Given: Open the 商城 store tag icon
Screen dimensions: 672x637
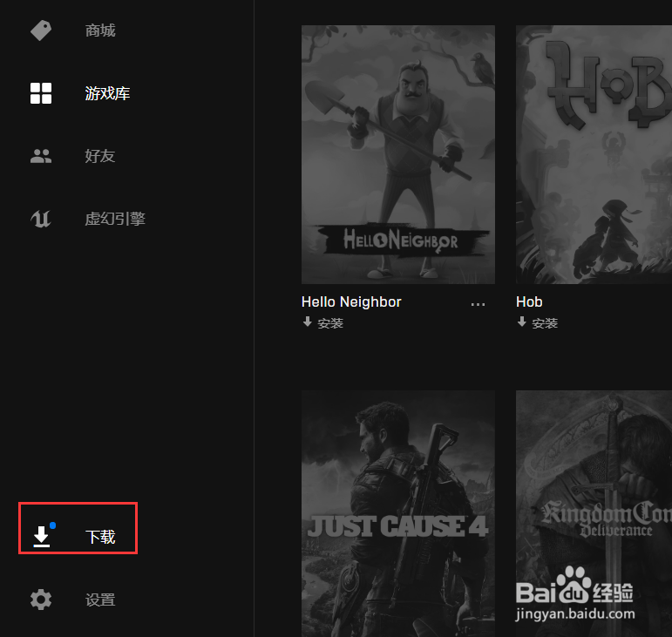Looking at the screenshot, I should tap(41, 30).
